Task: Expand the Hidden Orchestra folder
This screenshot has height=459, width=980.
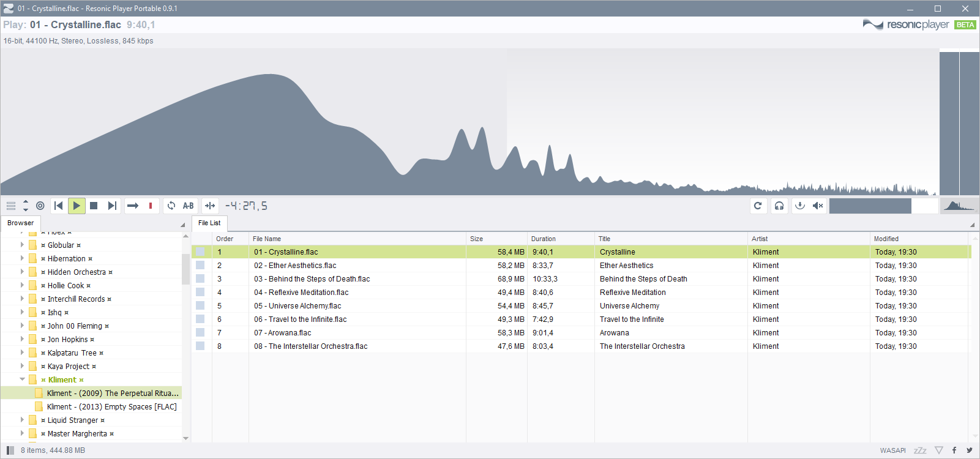Action: point(22,272)
